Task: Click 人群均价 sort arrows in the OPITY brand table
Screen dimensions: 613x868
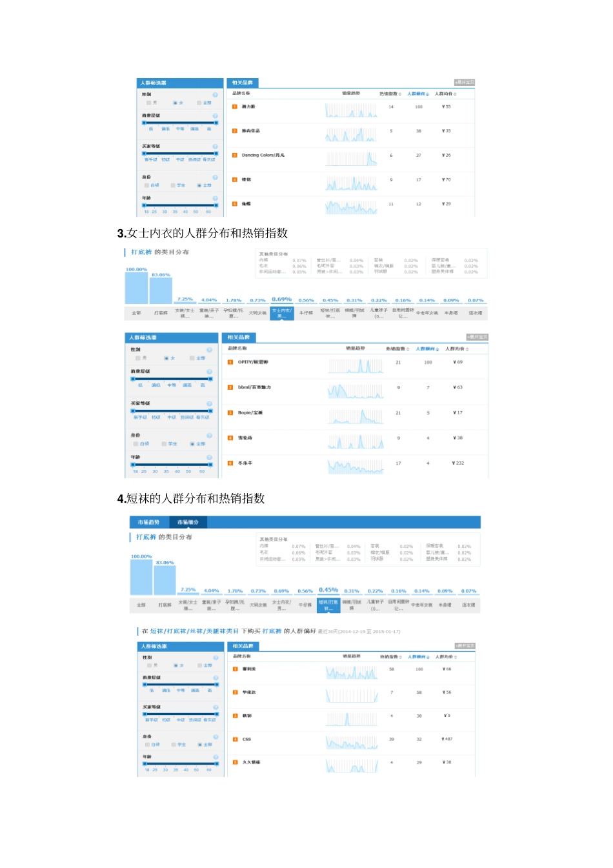Action: (467, 349)
